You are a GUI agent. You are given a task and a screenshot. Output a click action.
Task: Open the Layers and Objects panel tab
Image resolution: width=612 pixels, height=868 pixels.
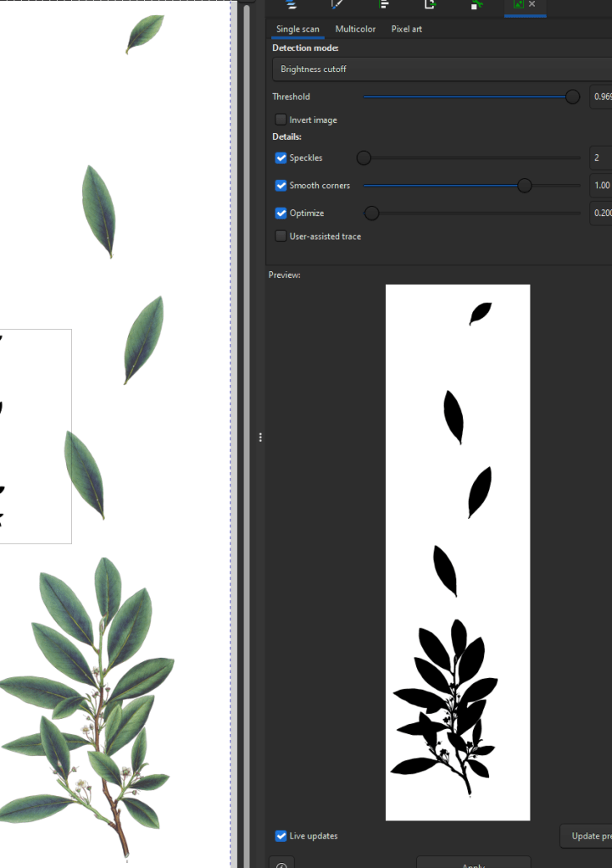click(292, 5)
